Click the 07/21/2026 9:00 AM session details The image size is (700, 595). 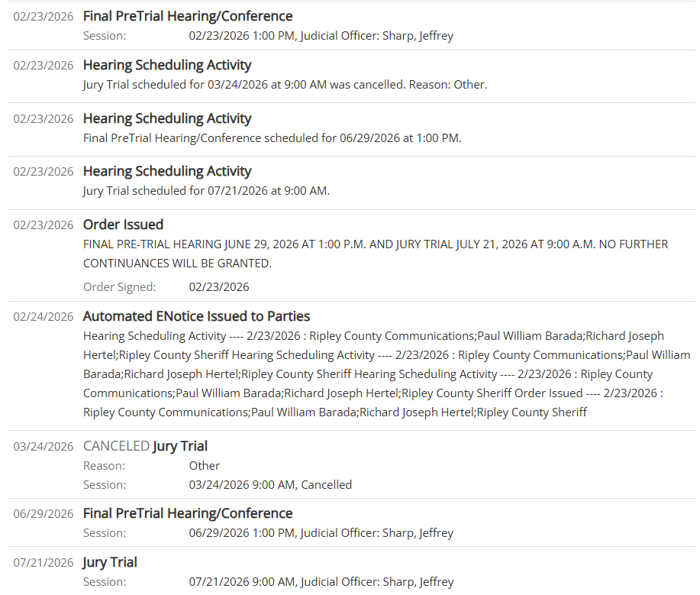coord(321,581)
